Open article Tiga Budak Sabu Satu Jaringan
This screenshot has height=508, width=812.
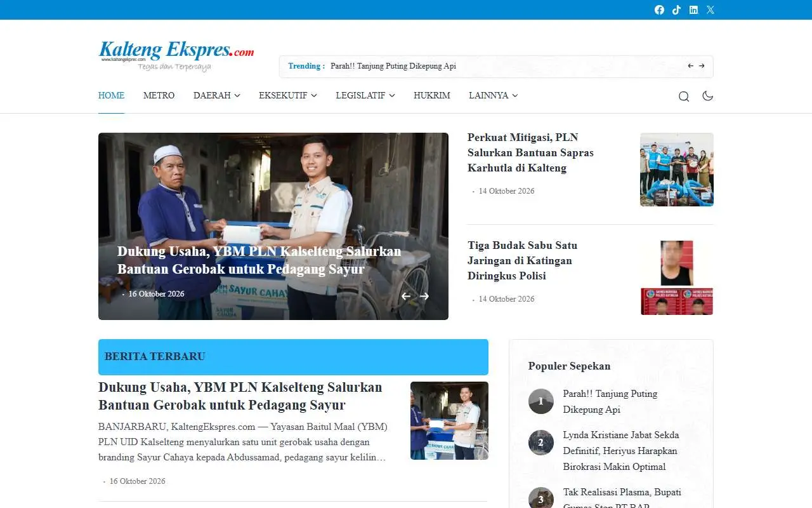[523, 260]
